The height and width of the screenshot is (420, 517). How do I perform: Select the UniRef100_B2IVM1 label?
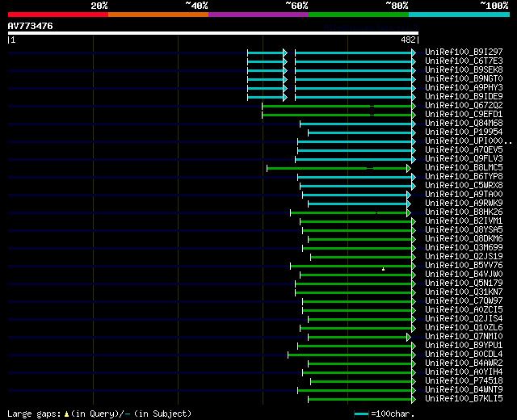pos(464,221)
